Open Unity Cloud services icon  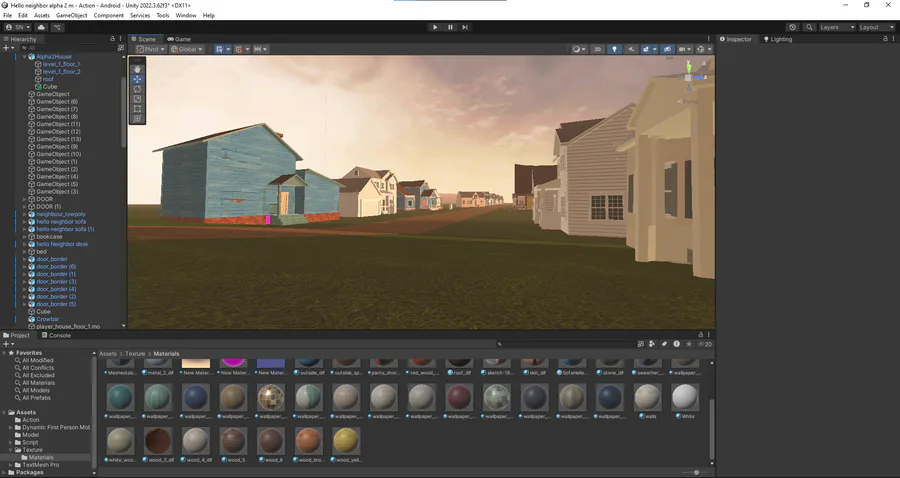tap(41, 27)
